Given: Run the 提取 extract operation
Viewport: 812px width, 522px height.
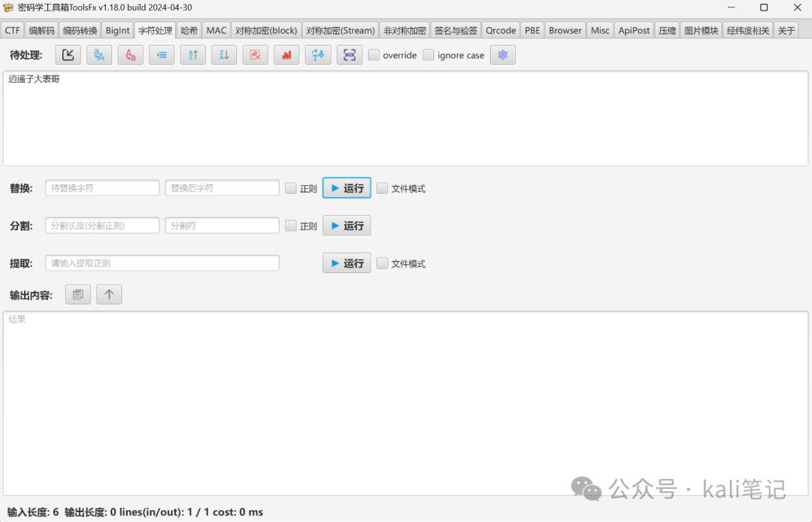Looking at the screenshot, I should (x=347, y=263).
